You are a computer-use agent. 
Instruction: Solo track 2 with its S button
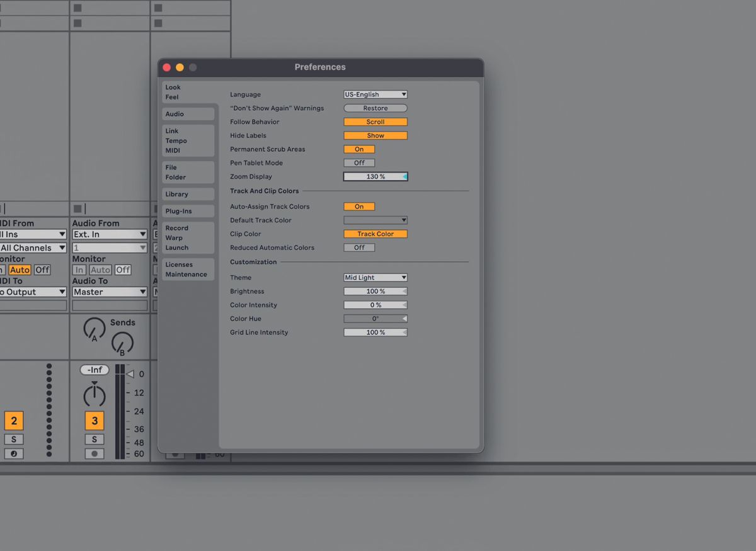tap(14, 439)
